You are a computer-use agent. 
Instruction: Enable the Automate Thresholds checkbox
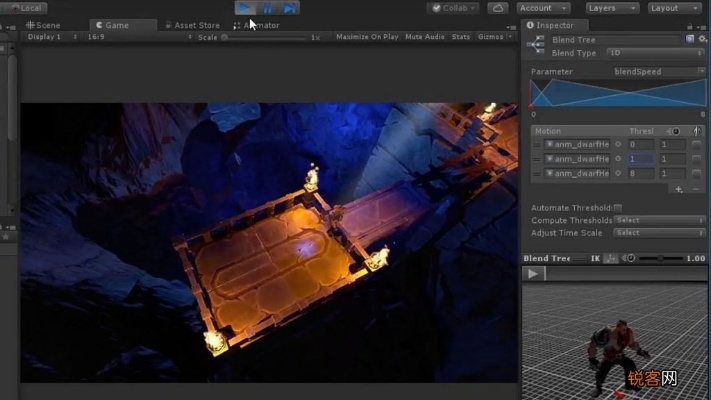coord(618,207)
